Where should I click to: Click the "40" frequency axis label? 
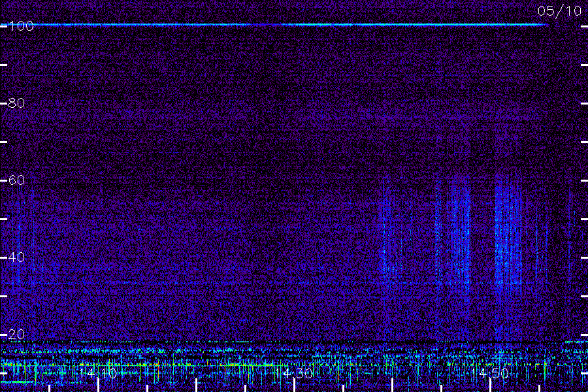click(x=16, y=257)
